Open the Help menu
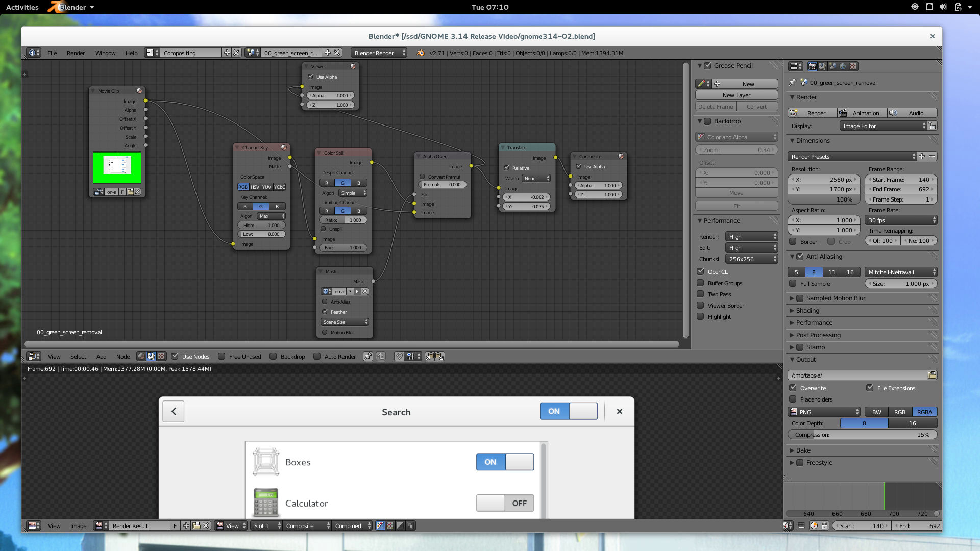This screenshot has height=551, width=980. 131,53
